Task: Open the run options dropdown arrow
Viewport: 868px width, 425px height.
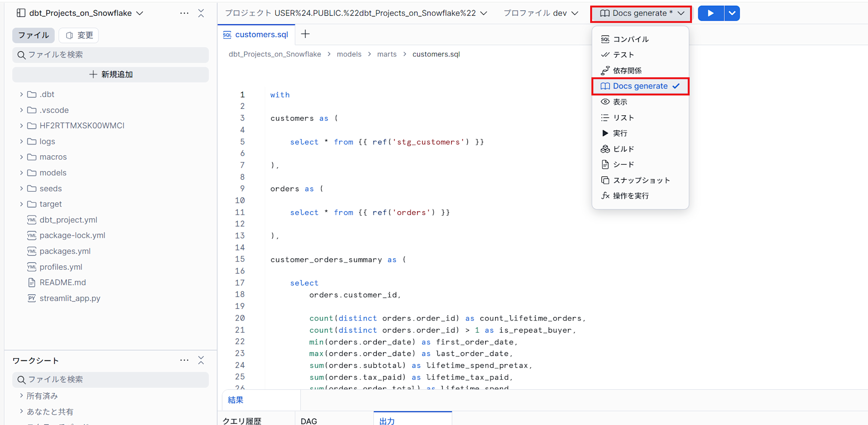Action: pyautogui.click(x=732, y=13)
